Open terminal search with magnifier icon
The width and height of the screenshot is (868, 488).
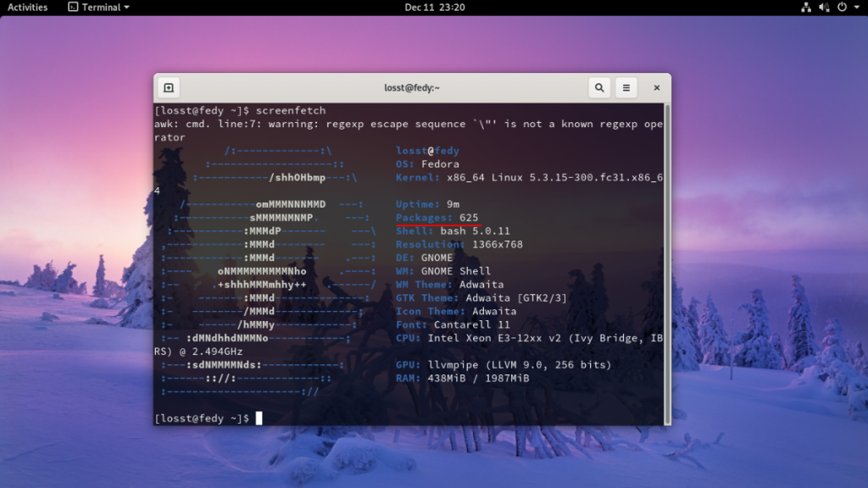599,88
